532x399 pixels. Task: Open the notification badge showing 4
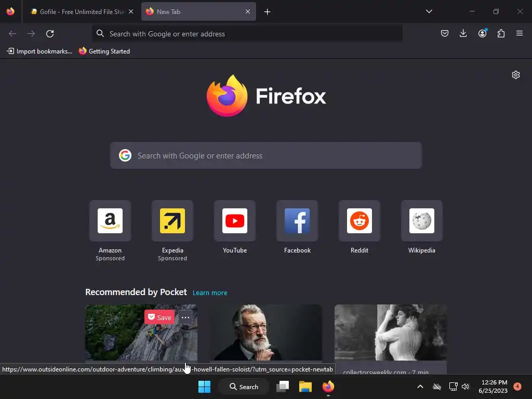pos(517,387)
